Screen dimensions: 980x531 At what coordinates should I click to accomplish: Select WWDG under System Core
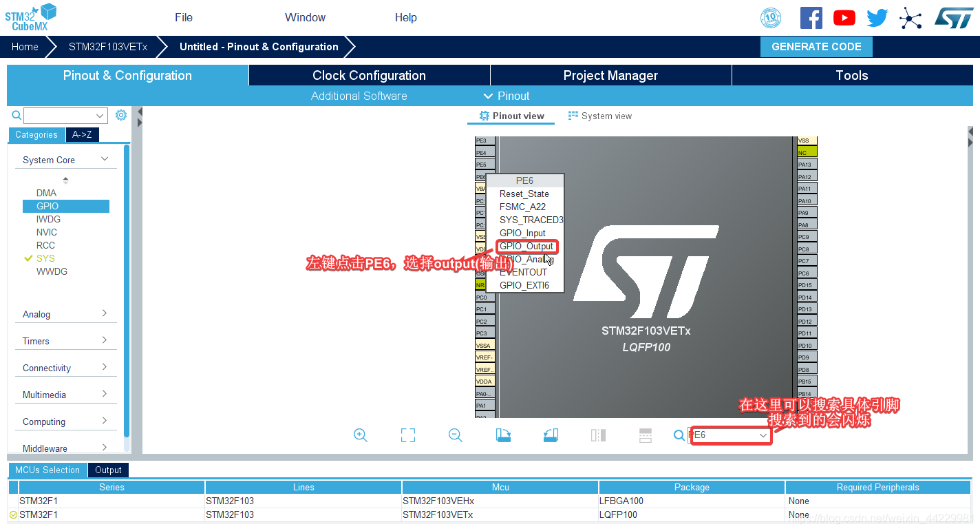(x=52, y=271)
